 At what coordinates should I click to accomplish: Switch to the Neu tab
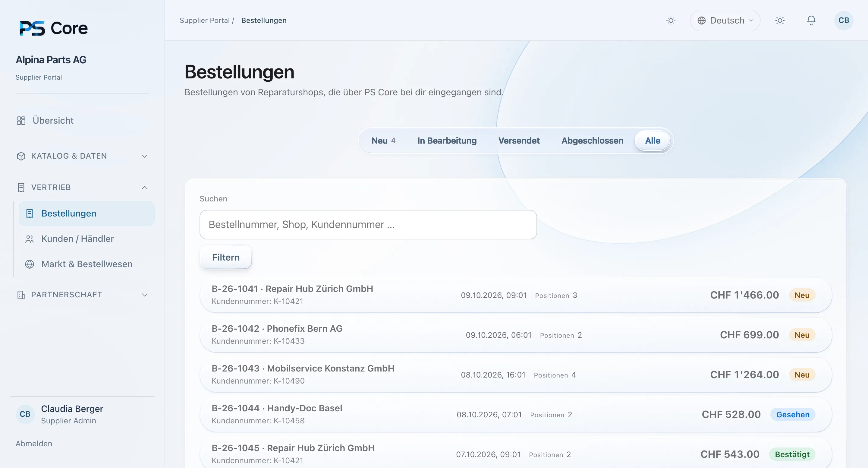383,141
